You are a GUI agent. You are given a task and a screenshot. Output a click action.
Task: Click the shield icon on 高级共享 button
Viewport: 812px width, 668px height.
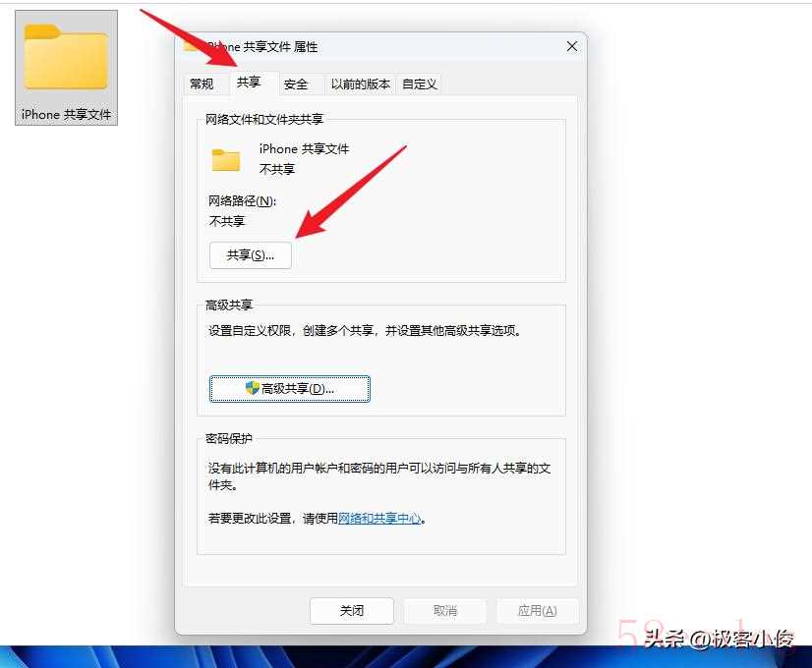coord(253,388)
